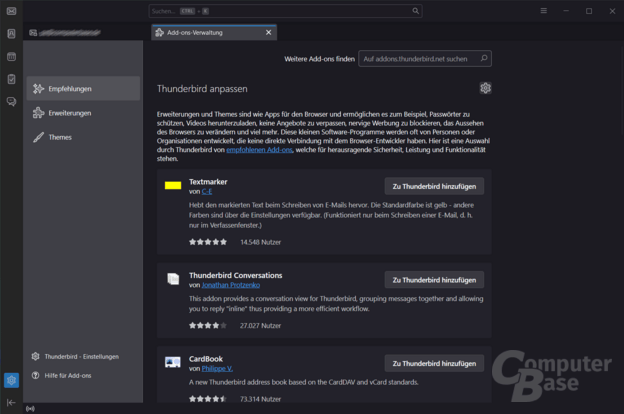The width and height of the screenshot is (624, 414).
Task: Click Thunderbird Conversations star rating
Action: click(208, 326)
